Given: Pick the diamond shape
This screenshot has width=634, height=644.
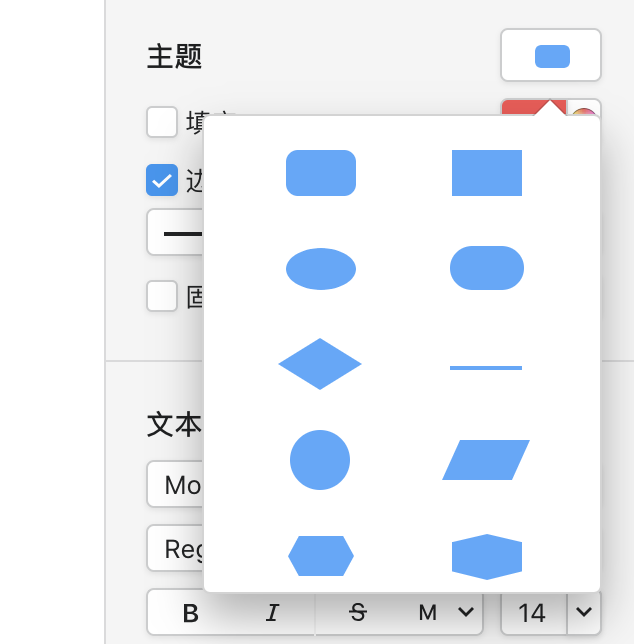Looking at the screenshot, I should (x=320, y=364).
